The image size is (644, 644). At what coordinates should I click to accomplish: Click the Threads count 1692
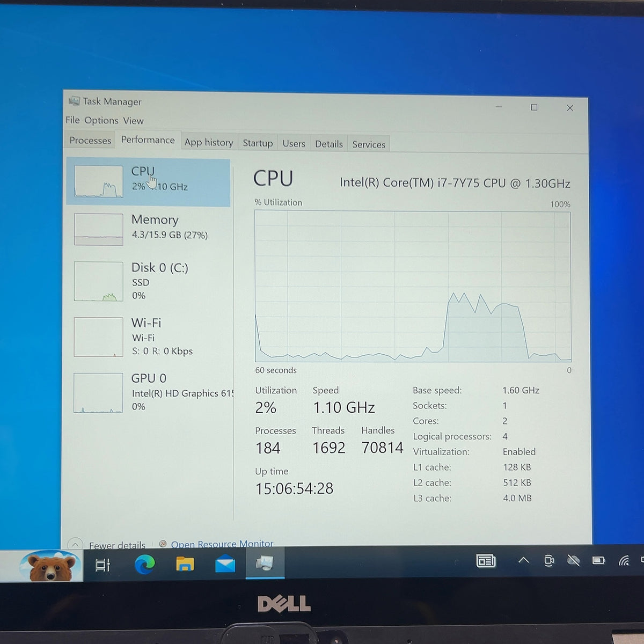coord(328,448)
